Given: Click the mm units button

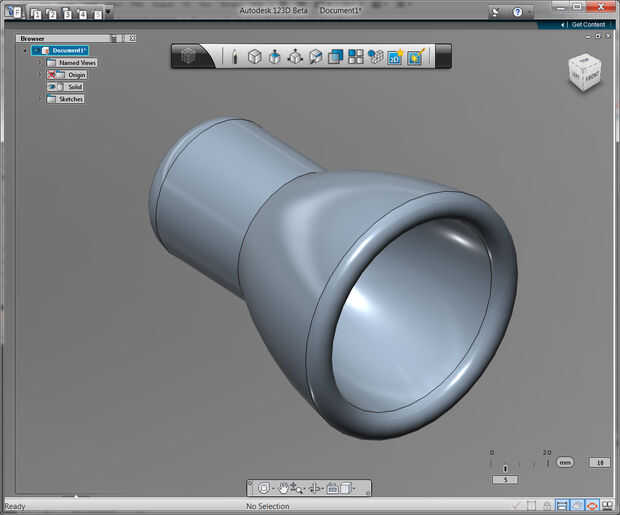Looking at the screenshot, I should point(565,462).
